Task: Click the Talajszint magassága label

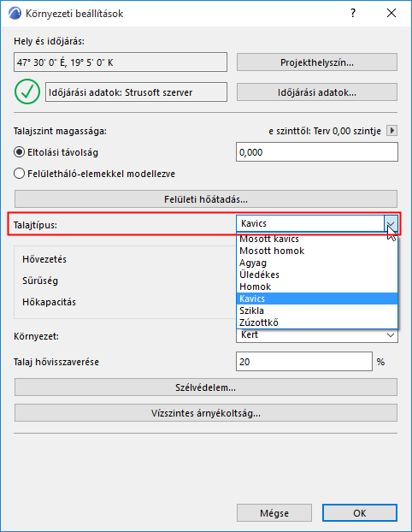Action: (60, 131)
